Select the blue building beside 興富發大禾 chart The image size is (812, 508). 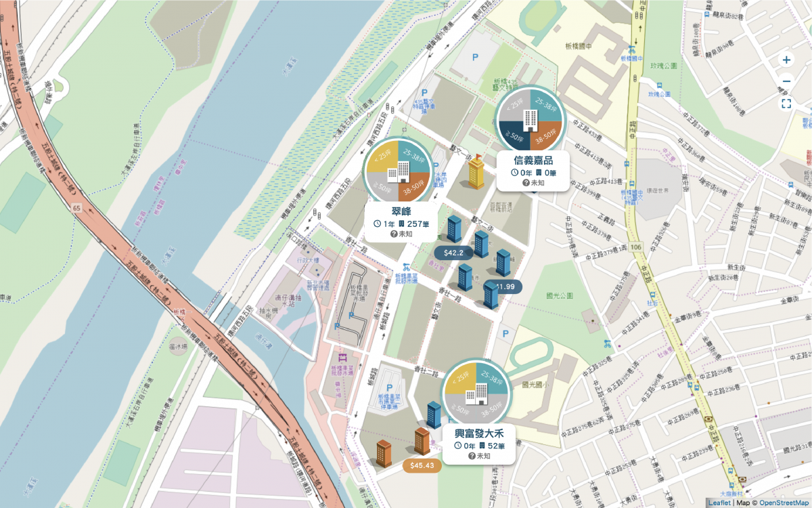click(434, 415)
